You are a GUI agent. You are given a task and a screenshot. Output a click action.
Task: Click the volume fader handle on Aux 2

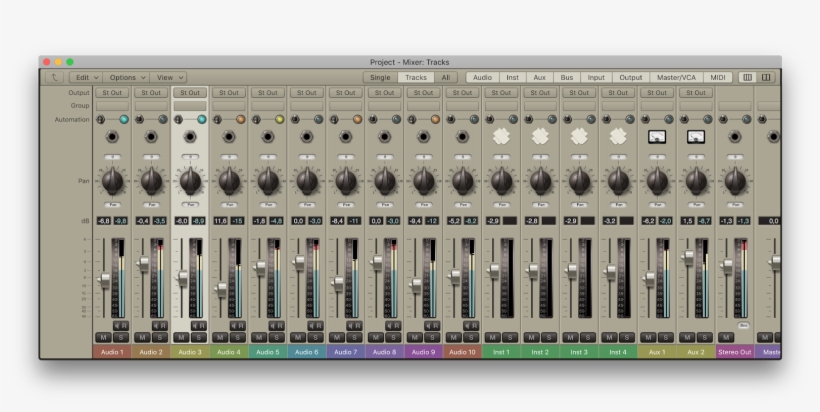tap(689, 257)
